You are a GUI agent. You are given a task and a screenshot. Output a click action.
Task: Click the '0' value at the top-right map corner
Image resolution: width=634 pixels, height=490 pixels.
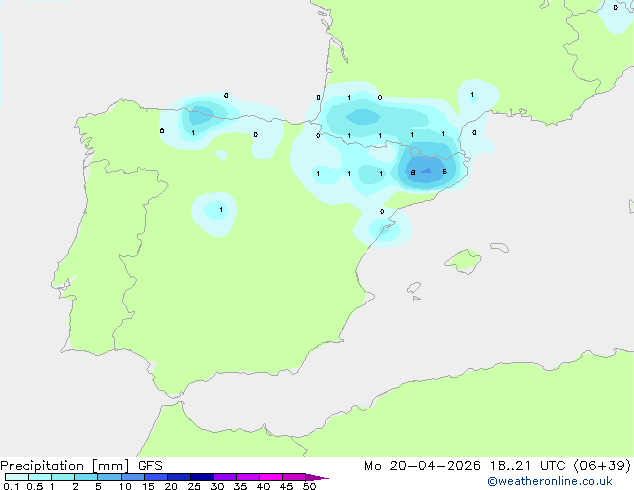pos(616,8)
